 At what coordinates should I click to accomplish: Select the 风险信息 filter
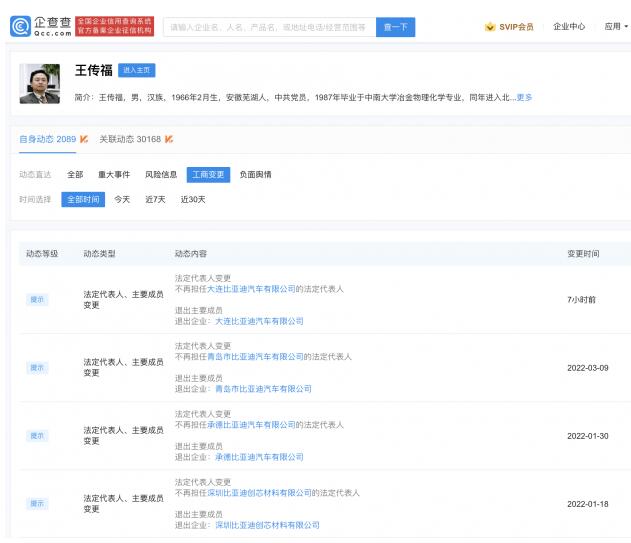point(161,175)
